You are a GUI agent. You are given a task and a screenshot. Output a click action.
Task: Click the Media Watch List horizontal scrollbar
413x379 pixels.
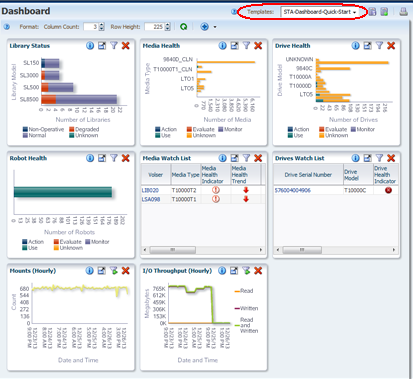pos(173,250)
